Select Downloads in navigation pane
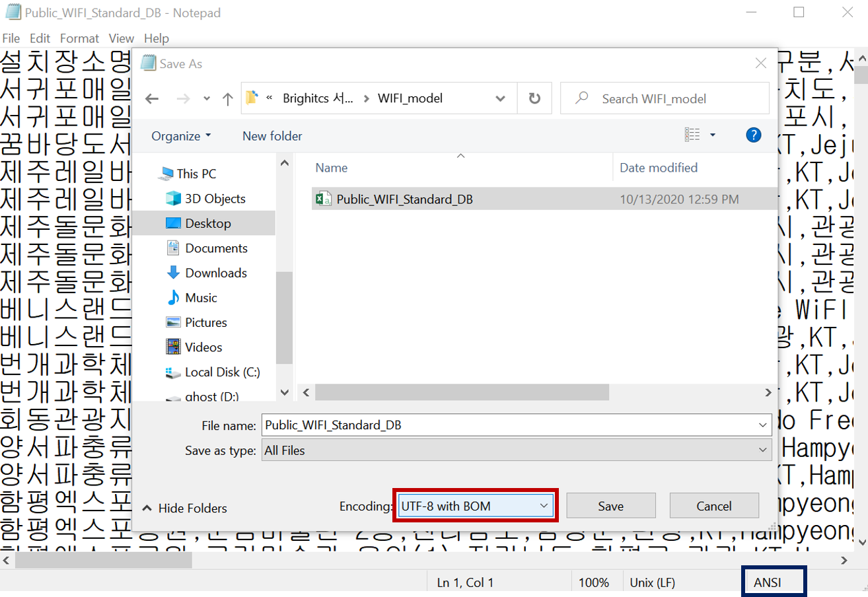868x597 pixels. (x=216, y=273)
